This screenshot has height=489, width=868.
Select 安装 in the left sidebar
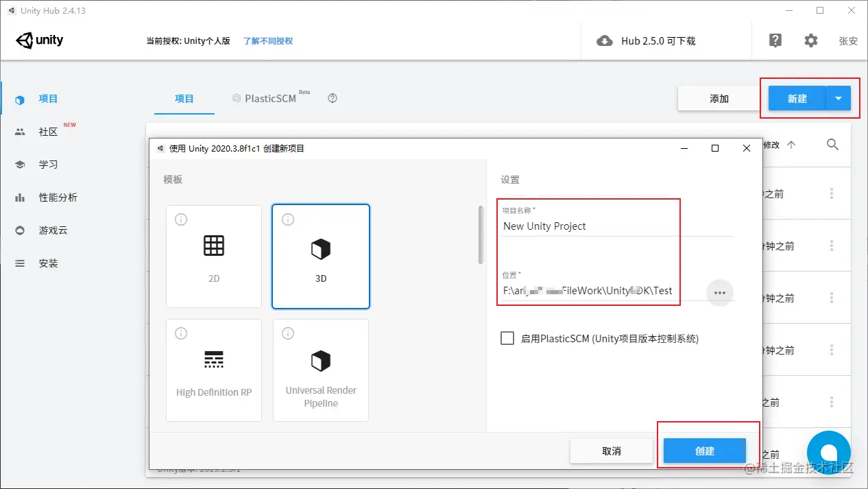pos(49,263)
